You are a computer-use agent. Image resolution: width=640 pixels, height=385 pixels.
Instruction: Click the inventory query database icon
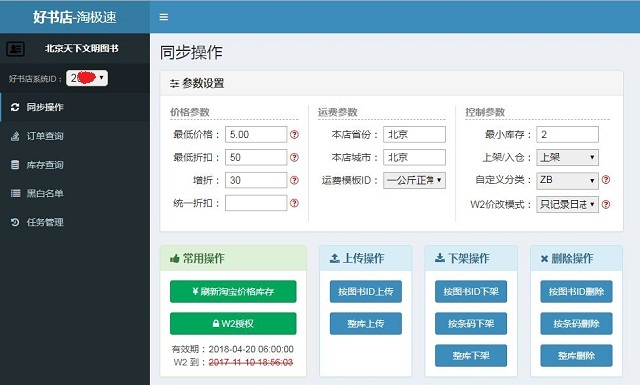(x=15, y=165)
